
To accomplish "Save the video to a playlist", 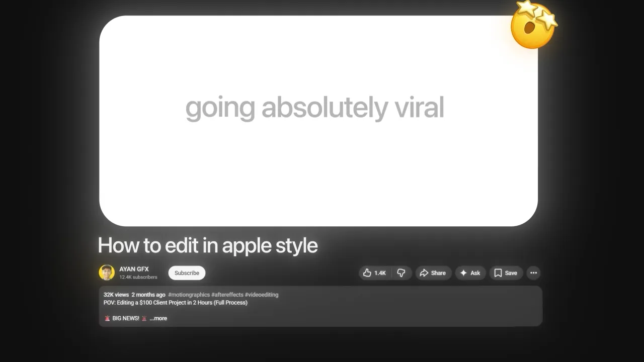I will (x=506, y=273).
